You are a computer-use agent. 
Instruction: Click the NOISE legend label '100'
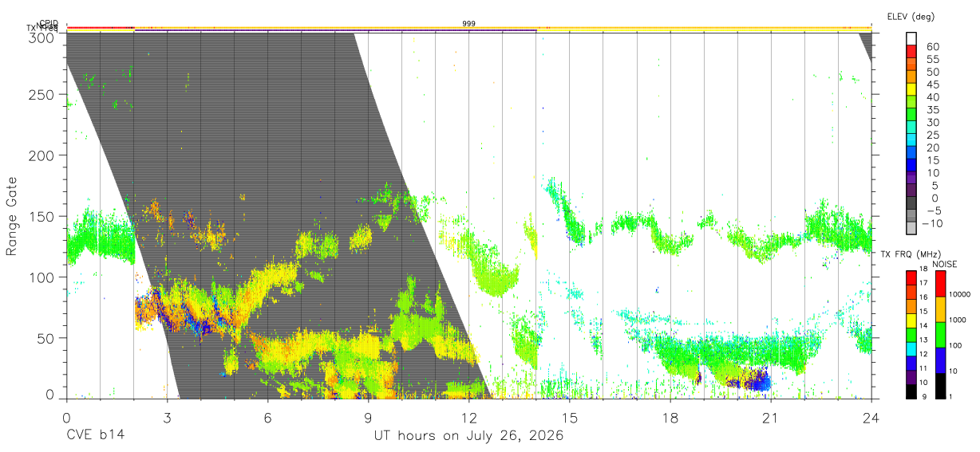(956, 345)
